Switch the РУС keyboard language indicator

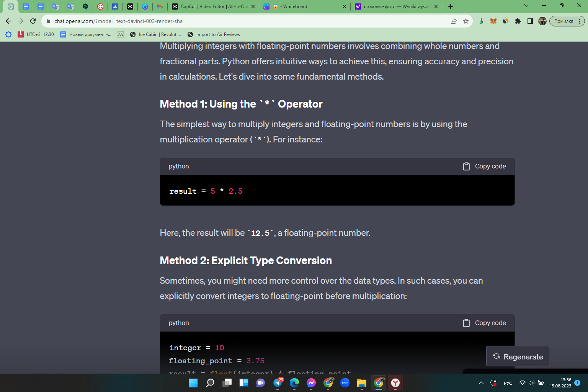pos(508,383)
